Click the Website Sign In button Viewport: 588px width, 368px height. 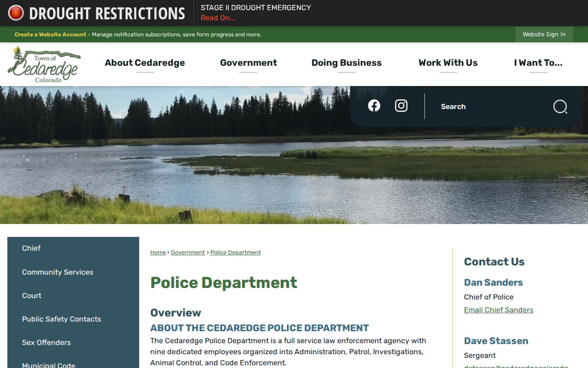click(544, 34)
